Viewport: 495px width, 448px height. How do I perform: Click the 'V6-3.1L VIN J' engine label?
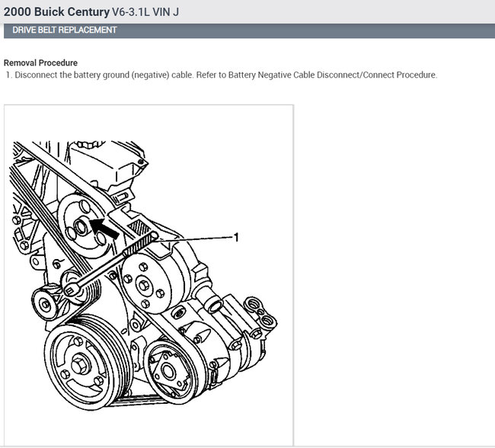pyautogui.click(x=145, y=12)
